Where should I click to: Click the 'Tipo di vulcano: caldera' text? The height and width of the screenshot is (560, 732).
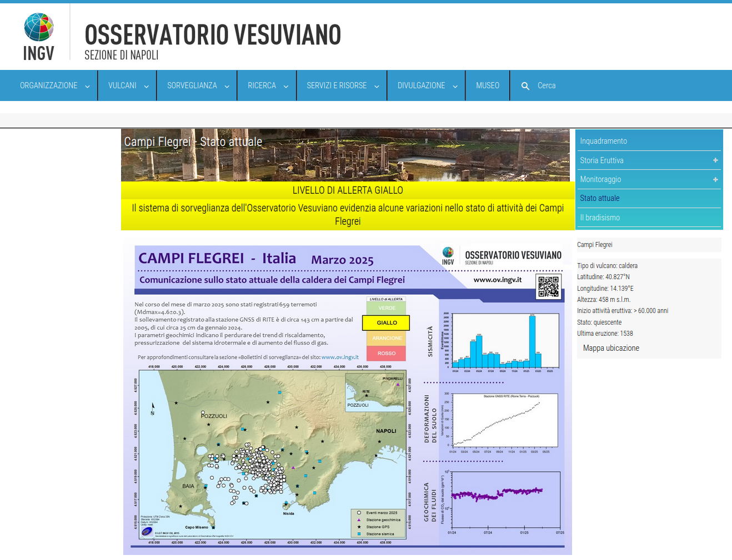click(607, 266)
